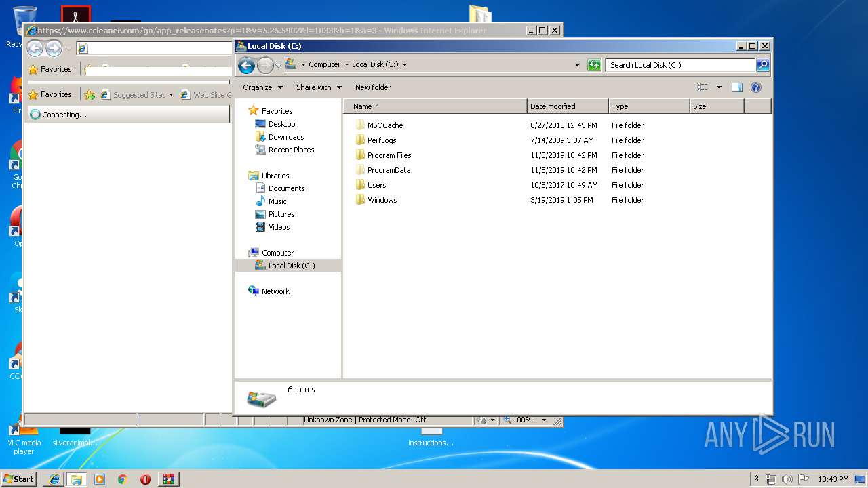Sort by Date modified column
This screenshot has height=488, width=868.
tap(568, 106)
